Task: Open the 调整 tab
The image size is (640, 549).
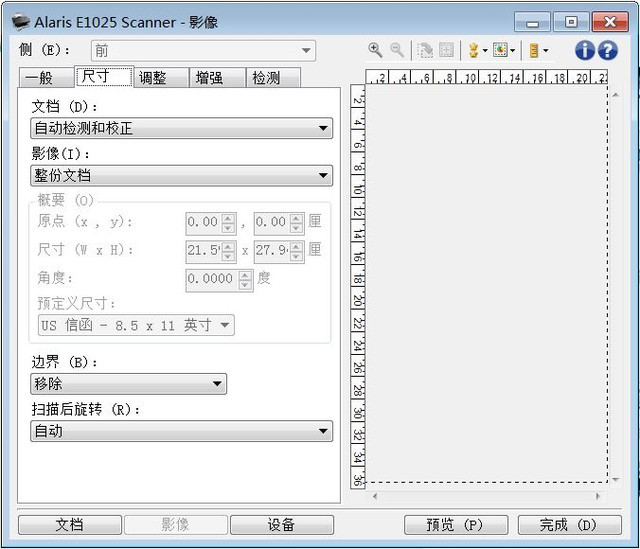Action: click(x=161, y=78)
